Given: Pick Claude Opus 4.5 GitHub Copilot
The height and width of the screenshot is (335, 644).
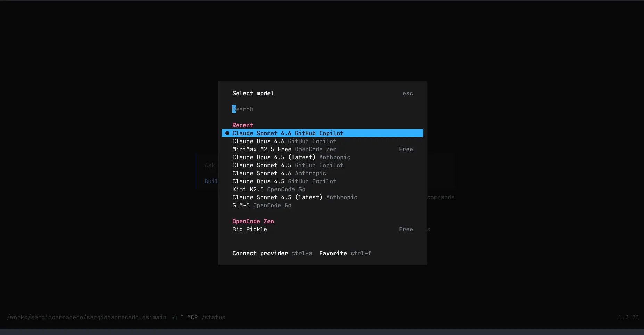Looking at the screenshot, I should (x=284, y=181).
